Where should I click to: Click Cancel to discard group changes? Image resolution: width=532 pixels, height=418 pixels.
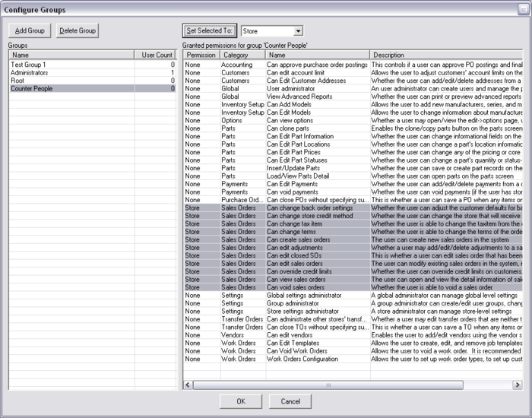click(290, 401)
